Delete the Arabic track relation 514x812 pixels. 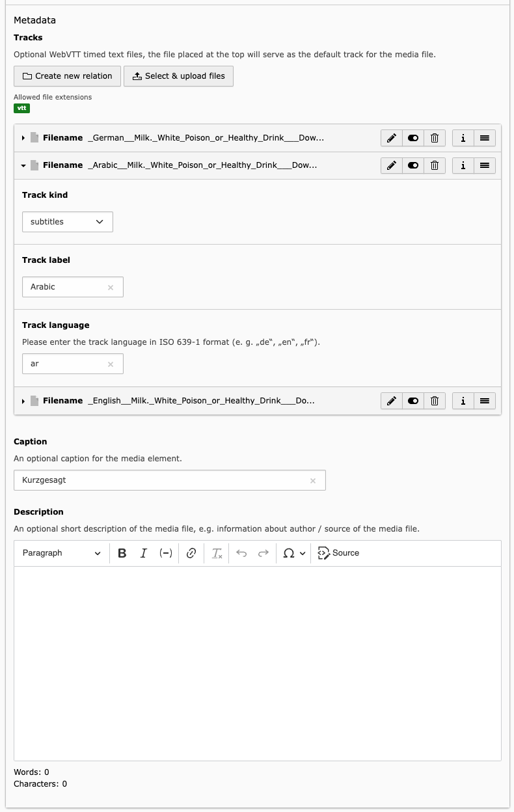(435, 165)
